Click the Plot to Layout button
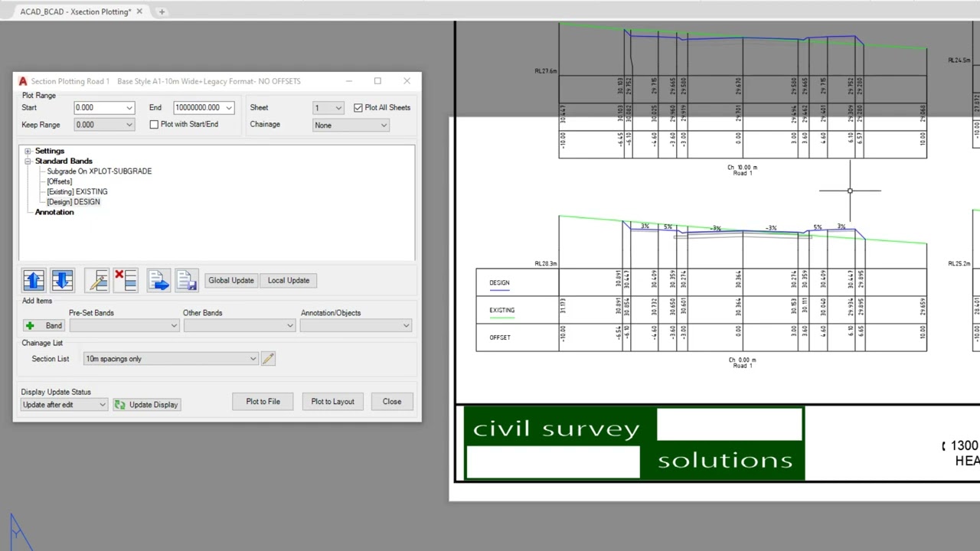Screen dimensions: 980x551 click(x=333, y=401)
